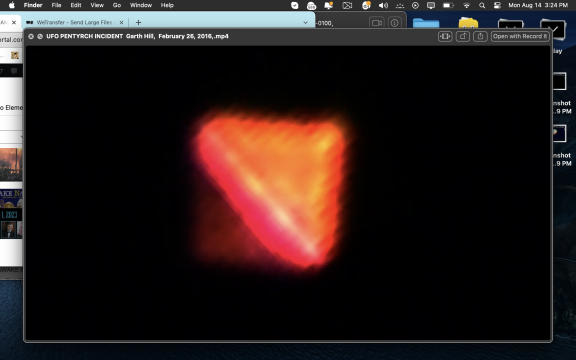Image resolution: width=576 pixels, height=360 pixels.
Task: Click the video camera icon in background window
Action: 377,23
